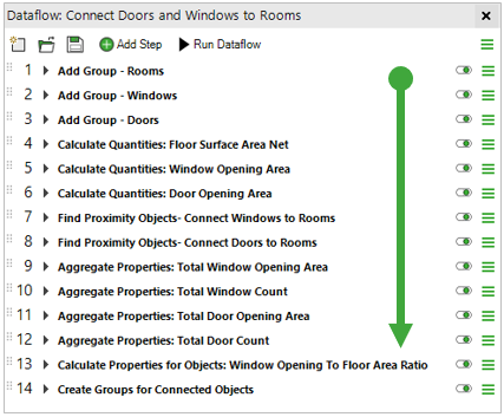Viewport: 504px width, 417px height.
Task: Select step Calculate Quantities: Floor Surface Area Net
Action: [x=173, y=145]
